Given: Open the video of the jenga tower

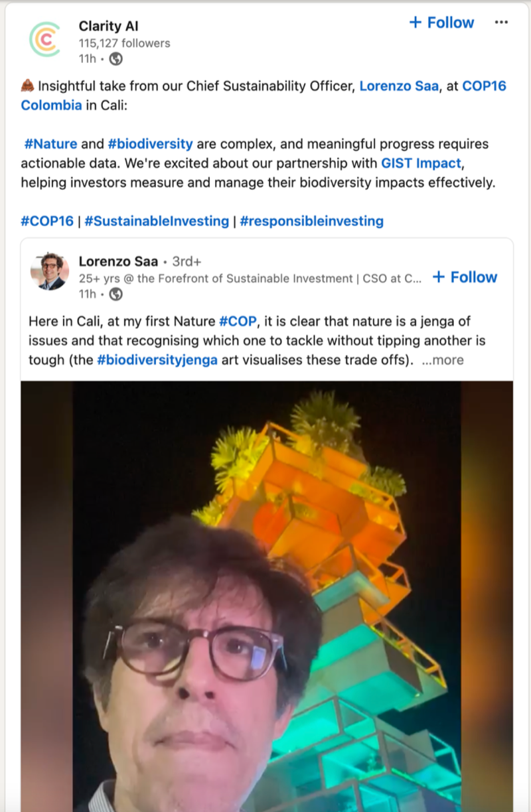Looking at the screenshot, I should tap(266, 596).
